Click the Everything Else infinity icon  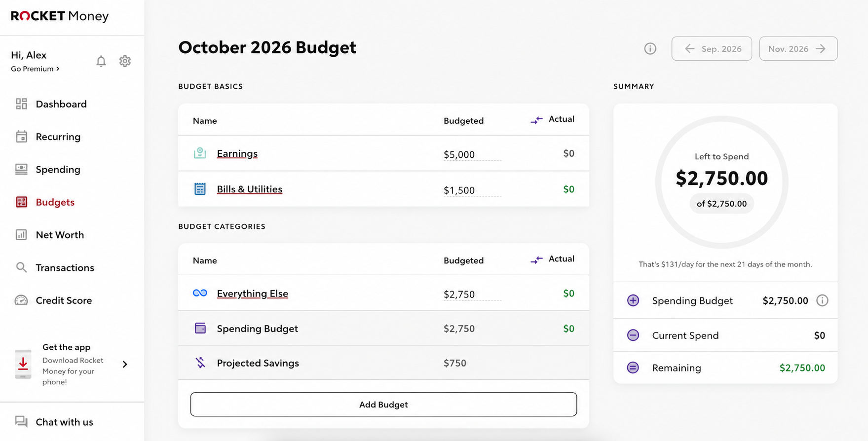(200, 293)
